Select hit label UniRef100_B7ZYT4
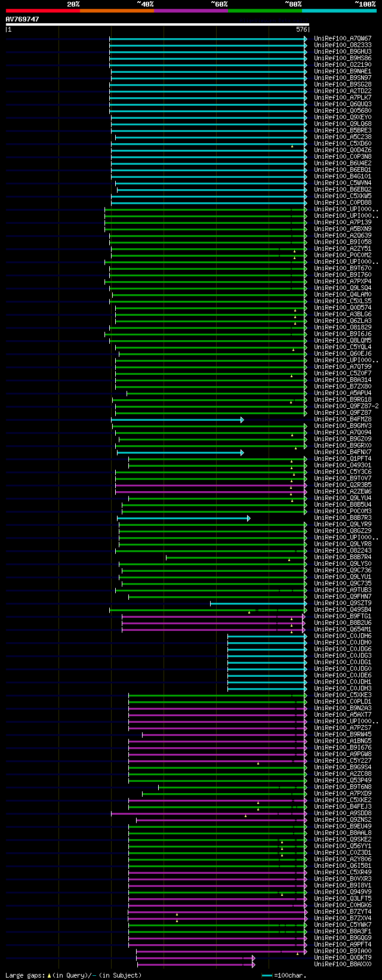The height and width of the screenshot is (980, 382). [343, 912]
